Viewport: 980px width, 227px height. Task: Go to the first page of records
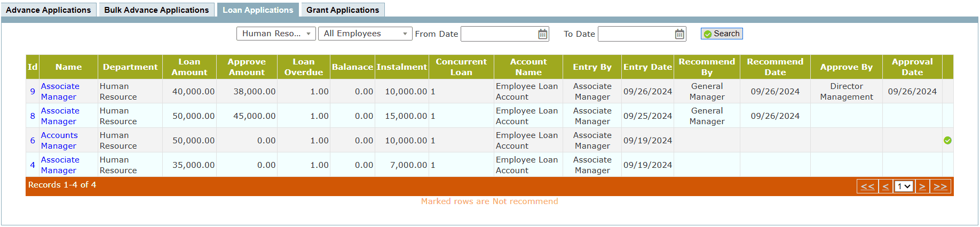pyautogui.click(x=867, y=187)
